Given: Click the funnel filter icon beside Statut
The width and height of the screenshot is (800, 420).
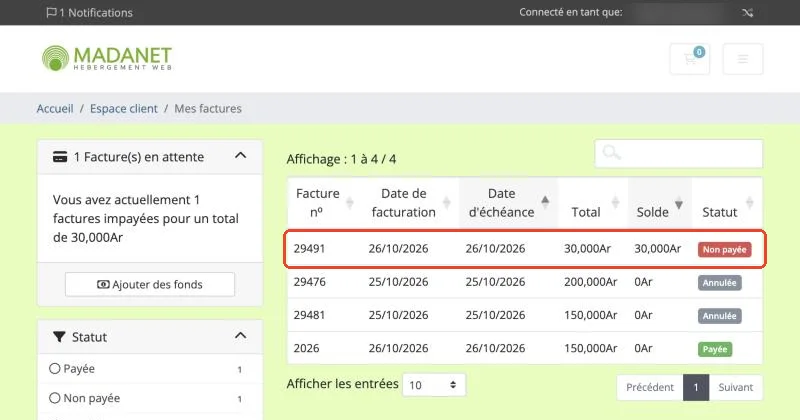Looking at the screenshot, I should tap(59, 337).
